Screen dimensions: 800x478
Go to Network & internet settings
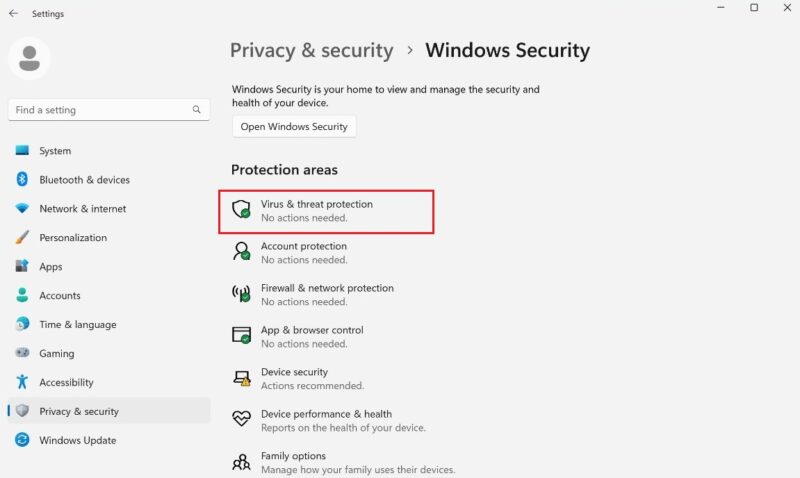(x=82, y=209)
